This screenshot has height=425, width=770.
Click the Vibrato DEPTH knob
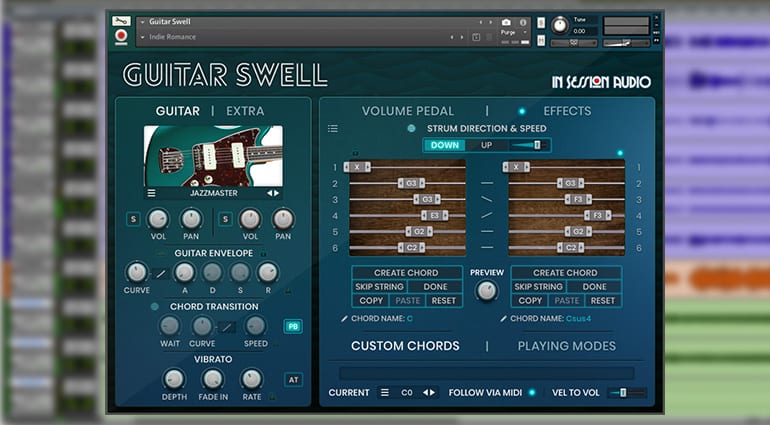click(174, 379)
